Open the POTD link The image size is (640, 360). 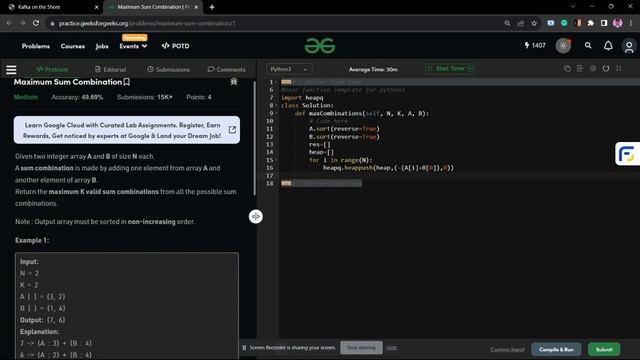[x=176, y=46]
